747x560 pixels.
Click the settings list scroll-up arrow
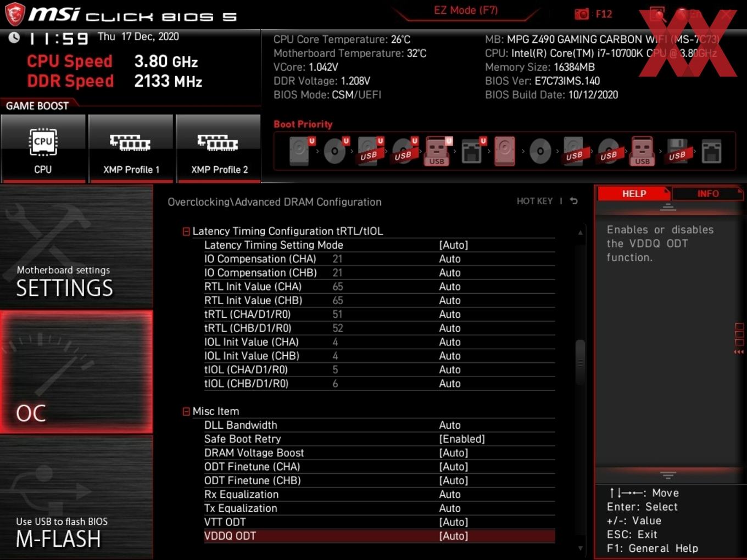click(580, 233)
